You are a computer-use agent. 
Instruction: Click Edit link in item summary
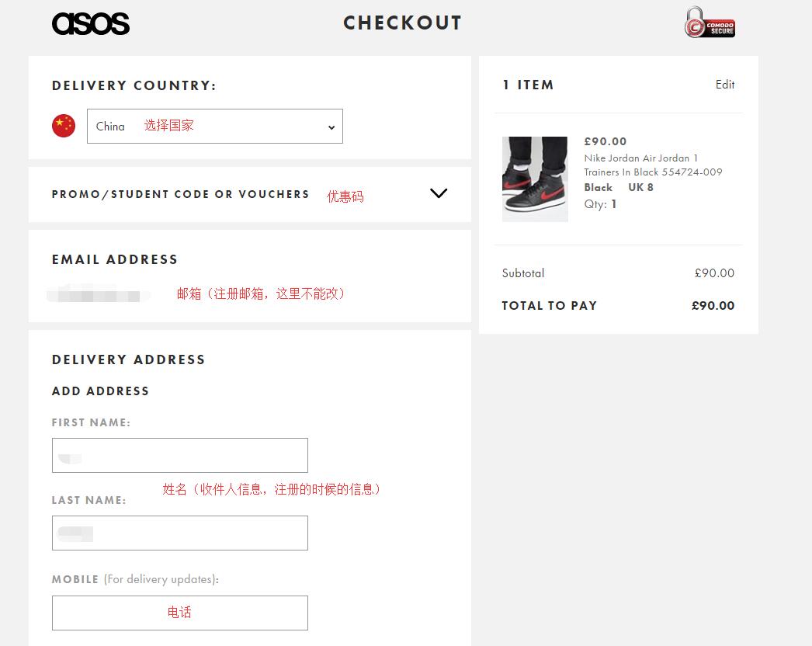(725, 85)
